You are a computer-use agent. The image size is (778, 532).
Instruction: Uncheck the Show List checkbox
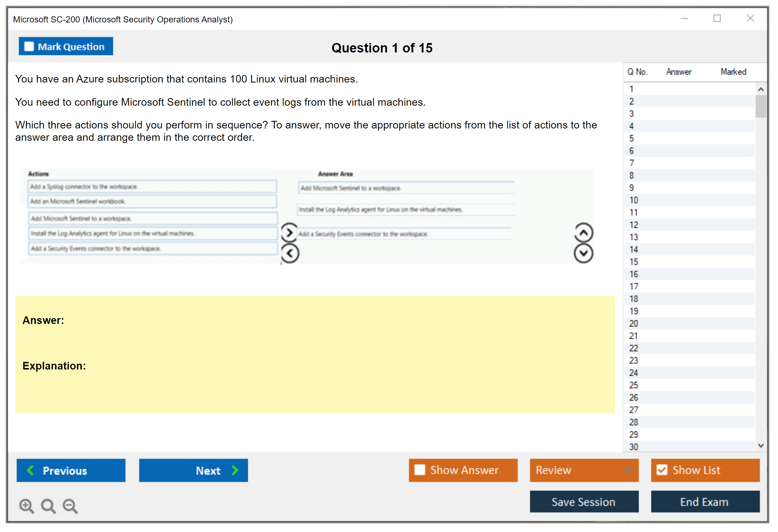point(662,470)
